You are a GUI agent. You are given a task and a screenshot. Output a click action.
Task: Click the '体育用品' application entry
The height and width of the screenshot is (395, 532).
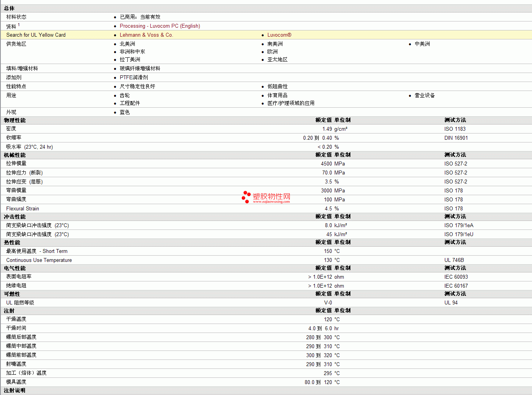coord(278,95)
